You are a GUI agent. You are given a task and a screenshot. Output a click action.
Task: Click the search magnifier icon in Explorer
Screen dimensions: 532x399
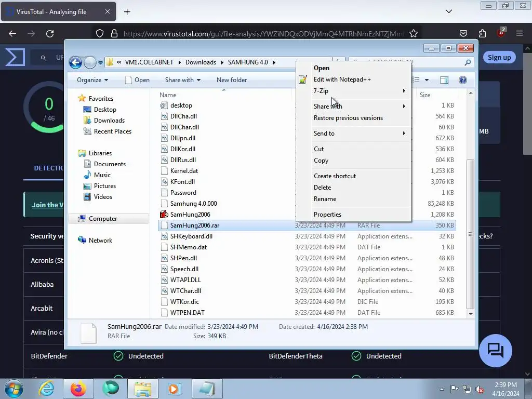coord(468,62)
